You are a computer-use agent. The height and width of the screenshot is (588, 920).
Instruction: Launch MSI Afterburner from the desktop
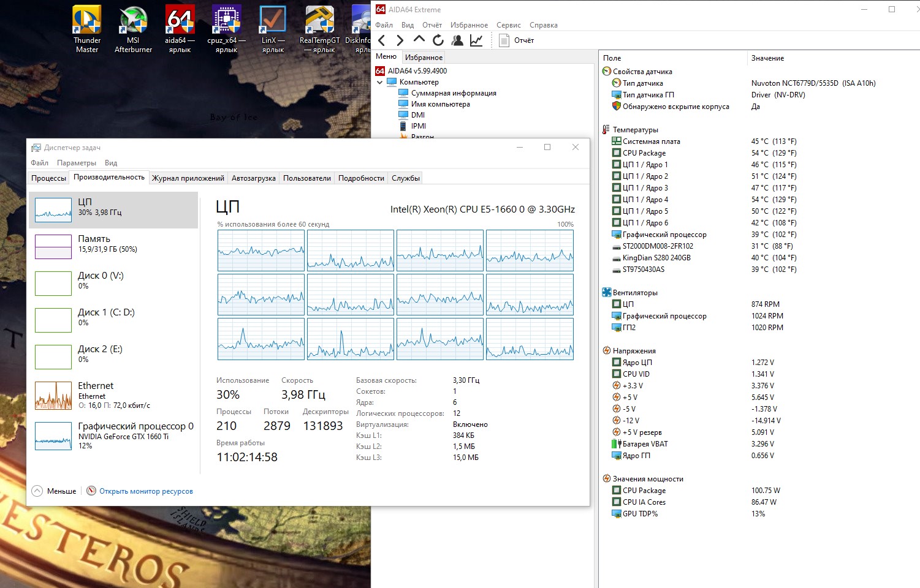[133, 29]
